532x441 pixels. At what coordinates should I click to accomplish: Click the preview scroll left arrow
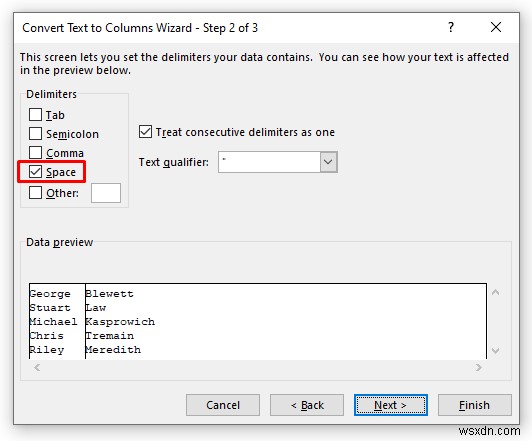click(x=37, y=367)
